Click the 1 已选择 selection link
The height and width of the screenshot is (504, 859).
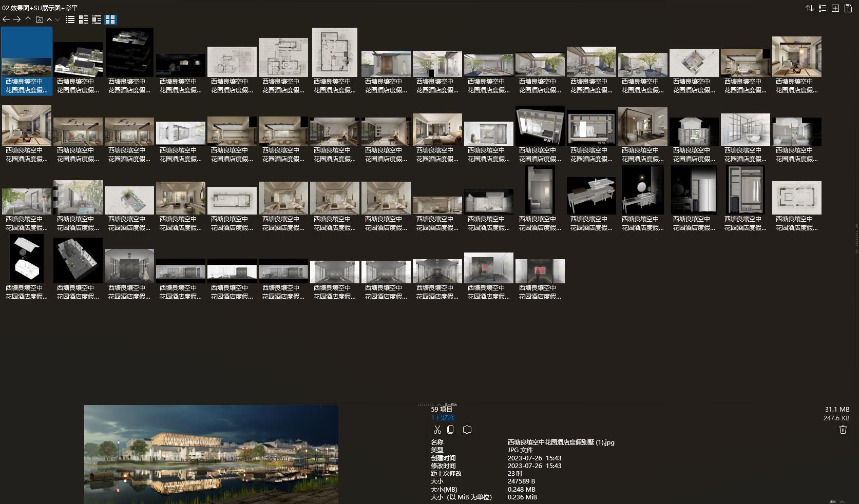(x=442, y=418)
